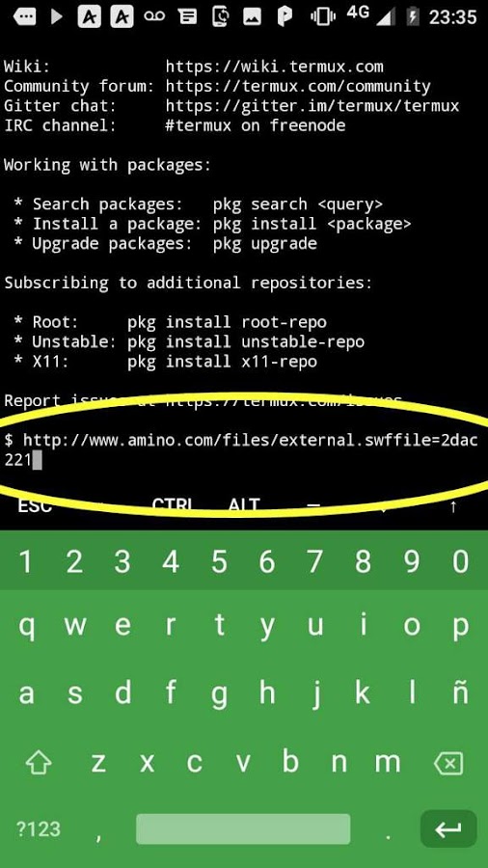The width and height of the screenshot is (488, 868).
Task: Tap the play notification icon in status bar
Action: click(x=56, y=16)
